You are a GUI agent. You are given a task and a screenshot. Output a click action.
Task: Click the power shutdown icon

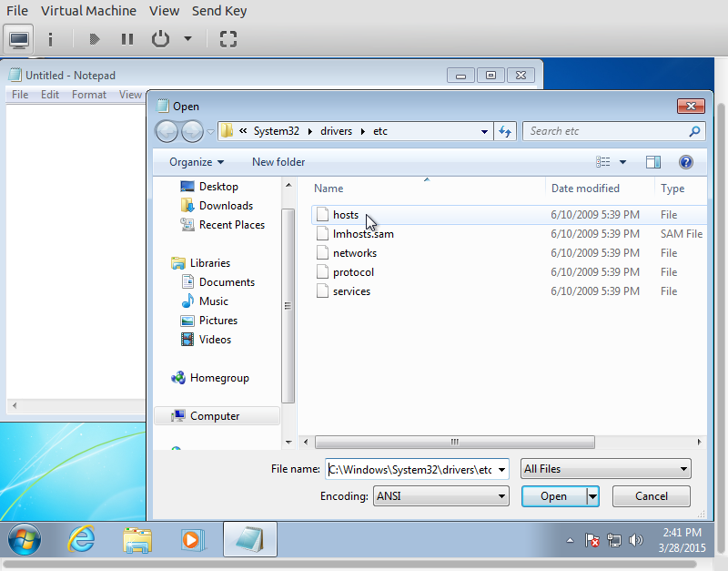pos(160,39)
